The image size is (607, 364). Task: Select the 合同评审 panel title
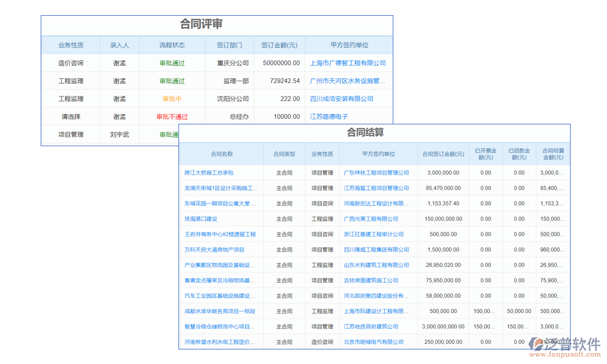(200, 24)
